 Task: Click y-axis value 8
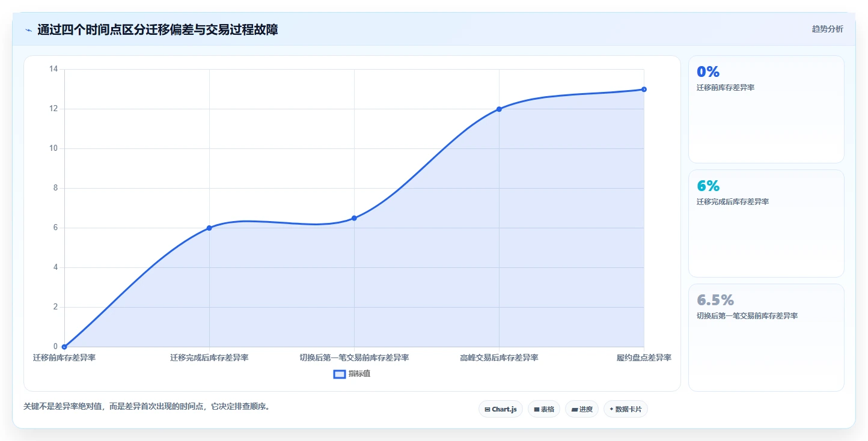tap(55, 188)
